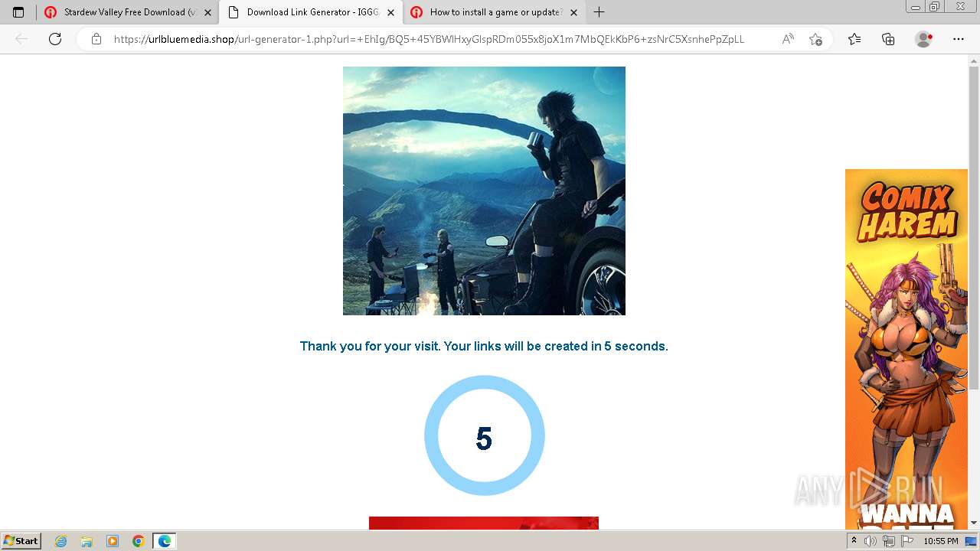Open the Comix Harem advertisement banner
The width and height of the screenshot is (980, 551).
point(906,349)
